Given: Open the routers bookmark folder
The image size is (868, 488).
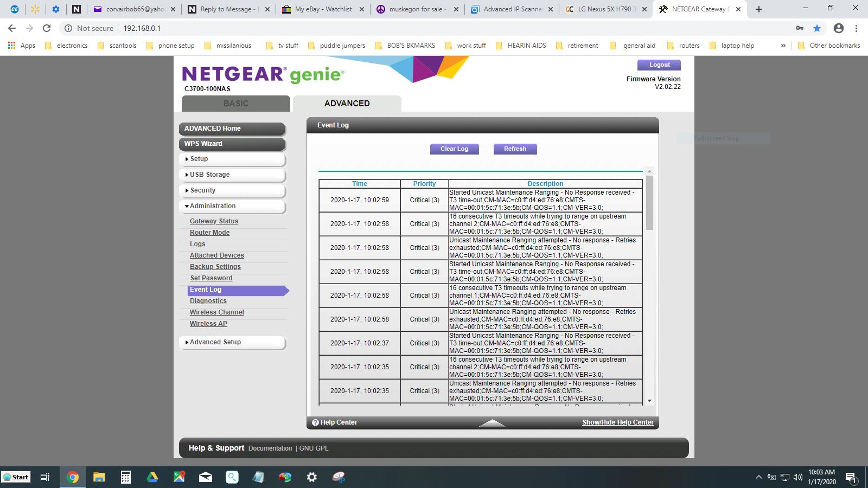Looking at the screenshot, I should pyautogui.click(x=684, y=46).
